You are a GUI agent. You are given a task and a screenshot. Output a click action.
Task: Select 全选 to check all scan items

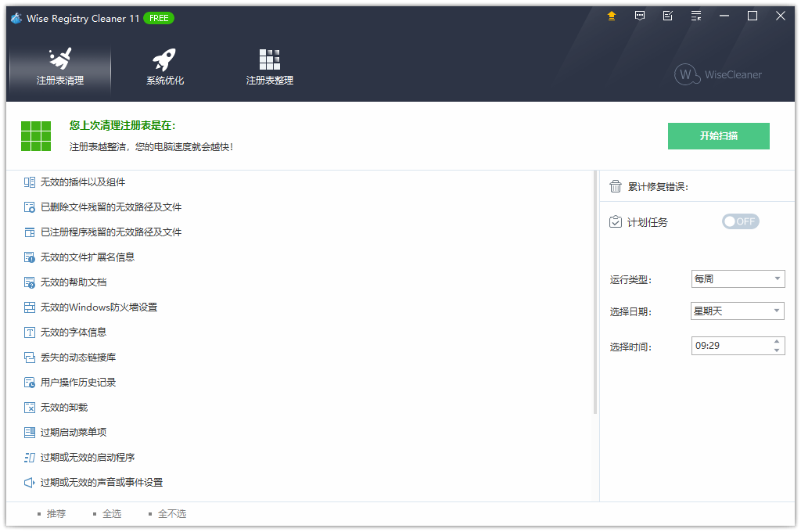pyautogui.click(x=112, y=513)
